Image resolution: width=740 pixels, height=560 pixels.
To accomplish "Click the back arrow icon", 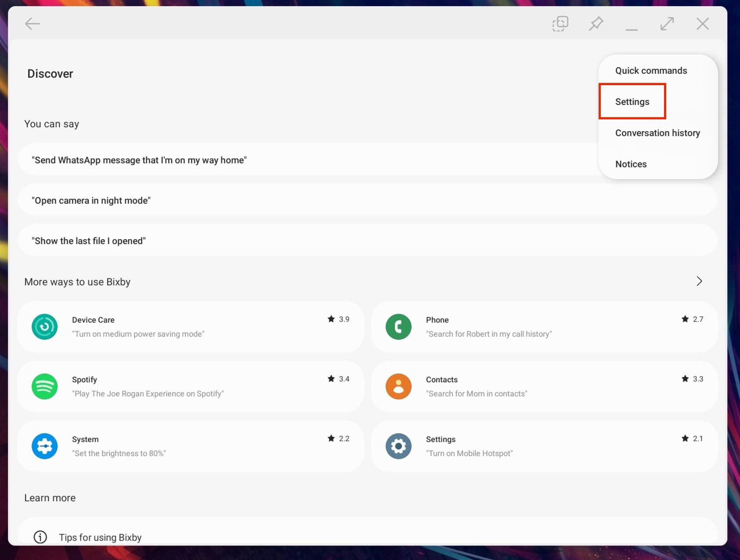I will click(32, 24).
